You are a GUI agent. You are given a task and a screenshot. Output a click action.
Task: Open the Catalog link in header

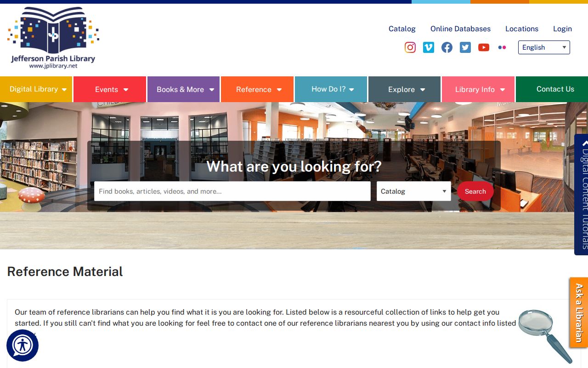point(402,29)
